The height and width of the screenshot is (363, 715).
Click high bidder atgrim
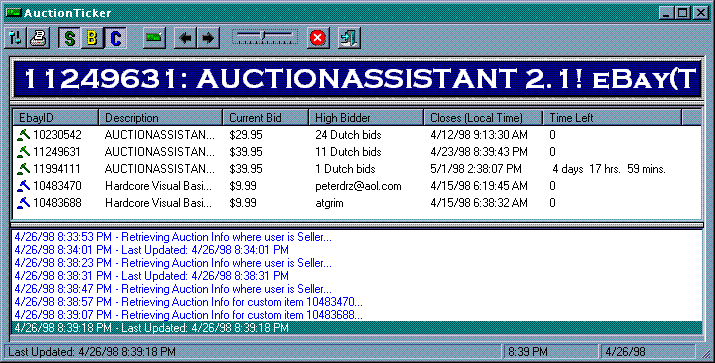click(329, 203)
